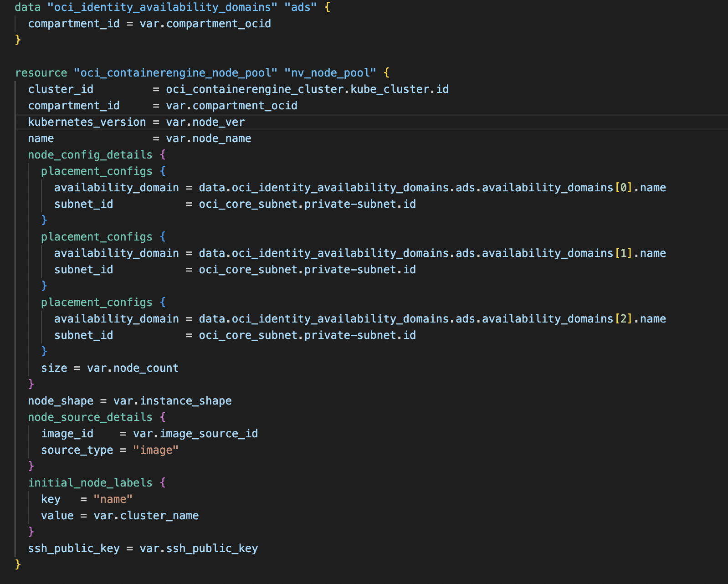This screenshot has height=584, width=728.
Task: Click the "oci_containerengine_node_pool" resource type string
Action: (176, 73)
